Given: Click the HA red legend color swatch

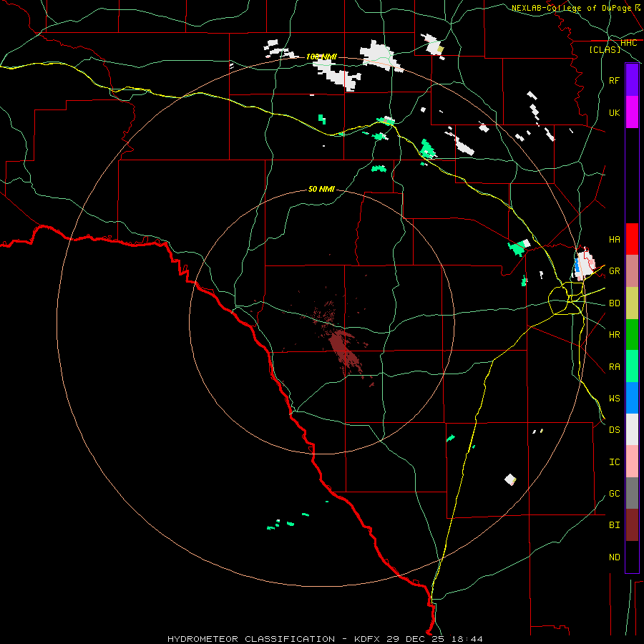Looking at the screenshot, I should (x=632, y=239).
